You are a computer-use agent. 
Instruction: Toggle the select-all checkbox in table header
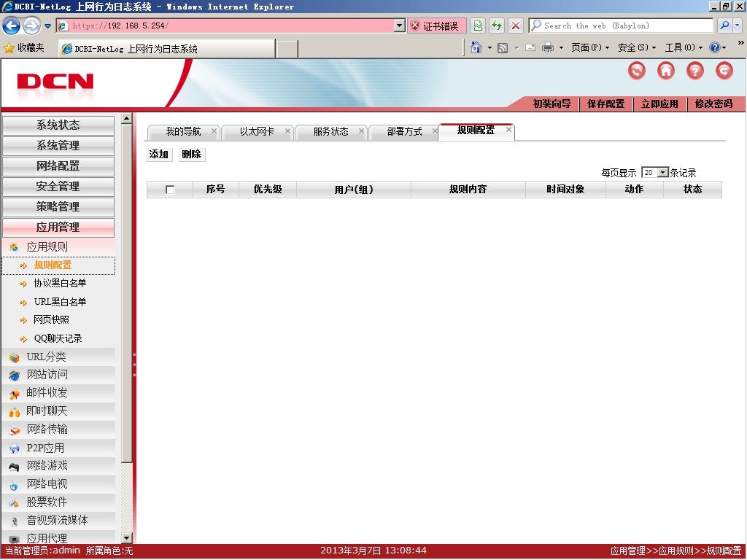[x=169, y=190]
